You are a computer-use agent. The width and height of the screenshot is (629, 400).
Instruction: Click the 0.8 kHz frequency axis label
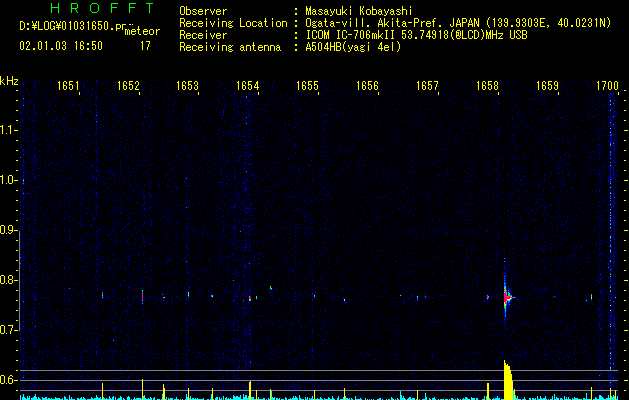click(8, 280)
